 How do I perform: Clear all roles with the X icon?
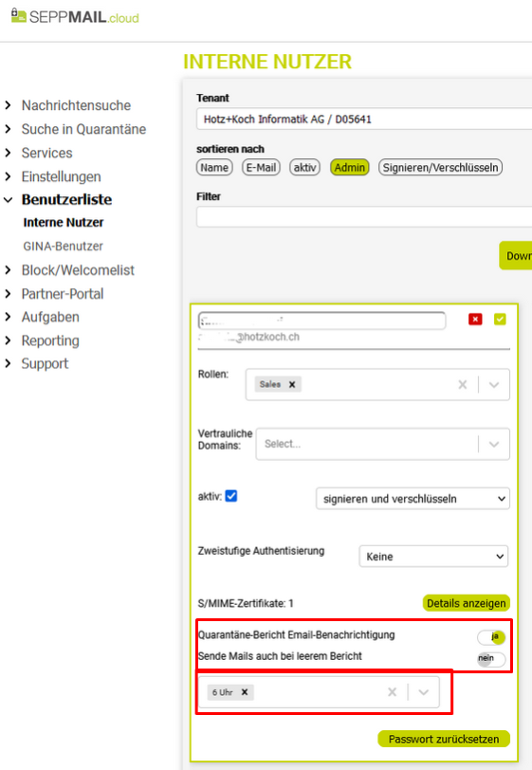[x=462, y=384]
